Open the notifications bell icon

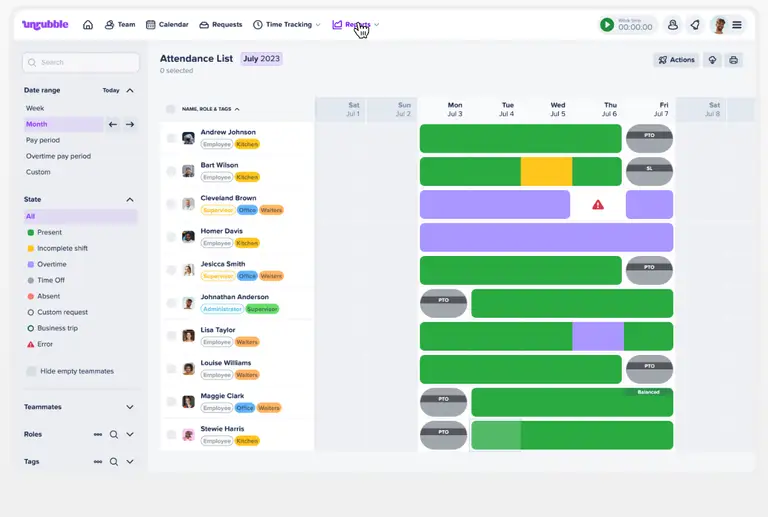695,25
